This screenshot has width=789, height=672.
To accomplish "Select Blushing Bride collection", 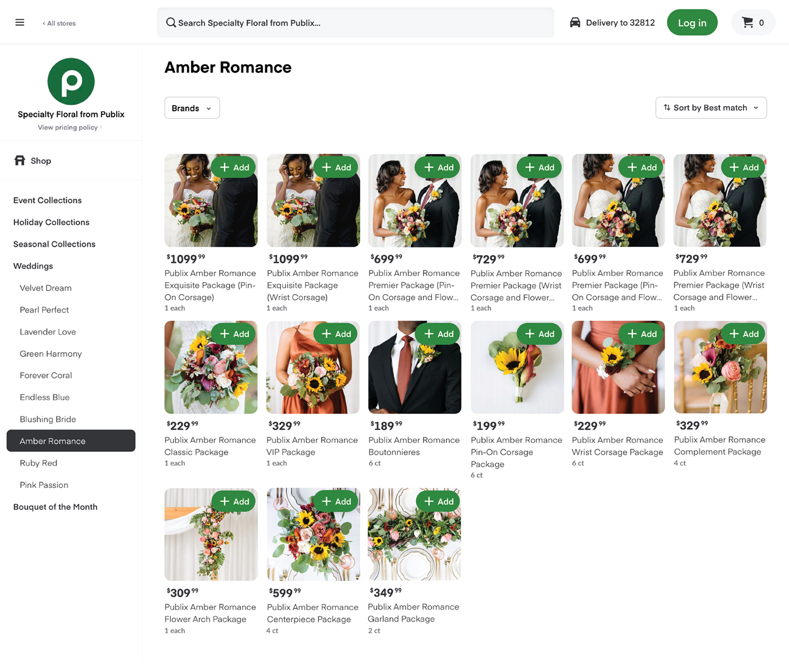I will coord(48,419).
